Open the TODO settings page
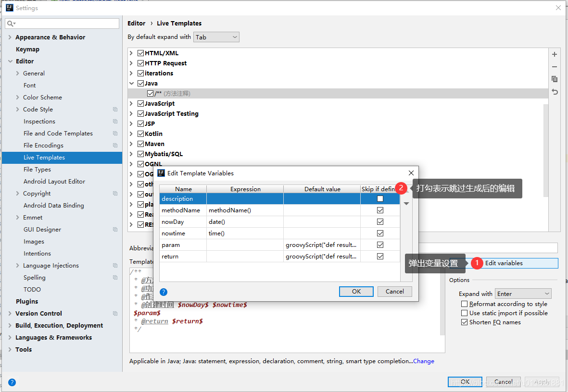This screenshot has height=392, width=568. pos(32,290)
